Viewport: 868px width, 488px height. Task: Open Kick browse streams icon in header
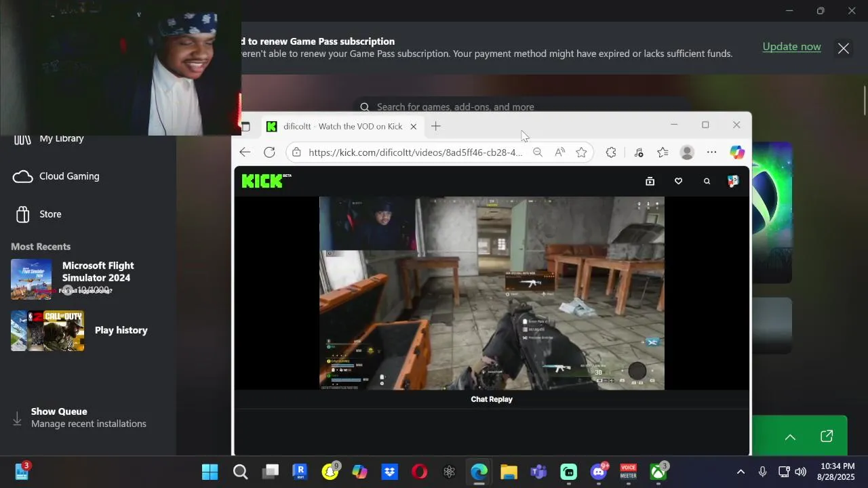[x=650, y=181]
